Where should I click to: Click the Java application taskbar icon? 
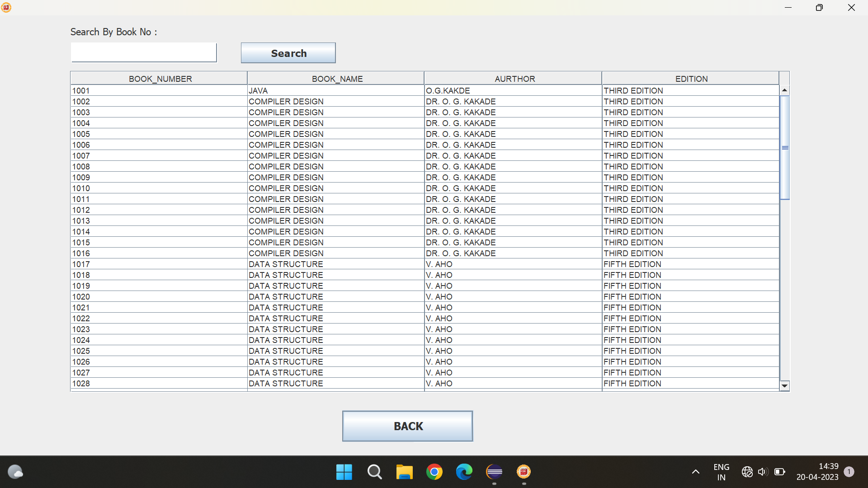pyautogui.click(x=524, y=472)
